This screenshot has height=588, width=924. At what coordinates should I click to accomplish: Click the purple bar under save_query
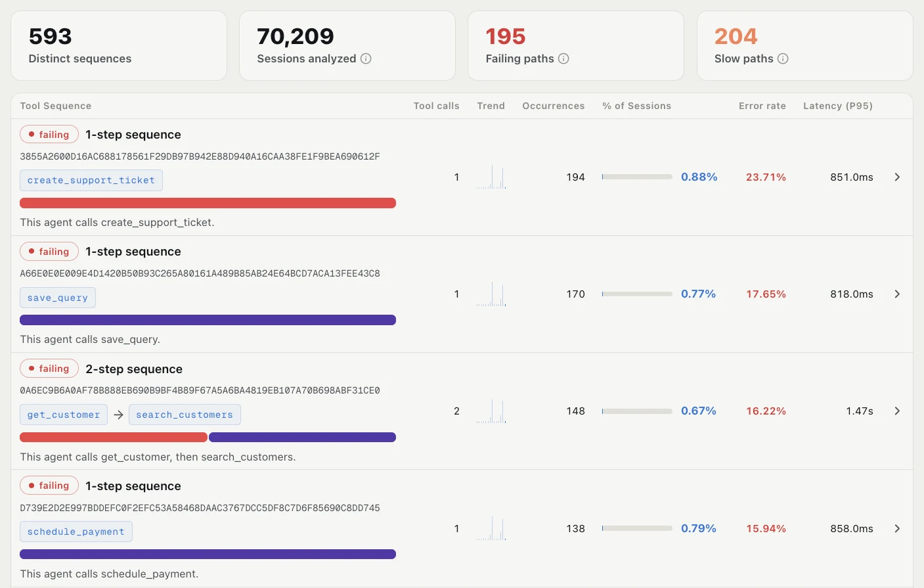208,320
